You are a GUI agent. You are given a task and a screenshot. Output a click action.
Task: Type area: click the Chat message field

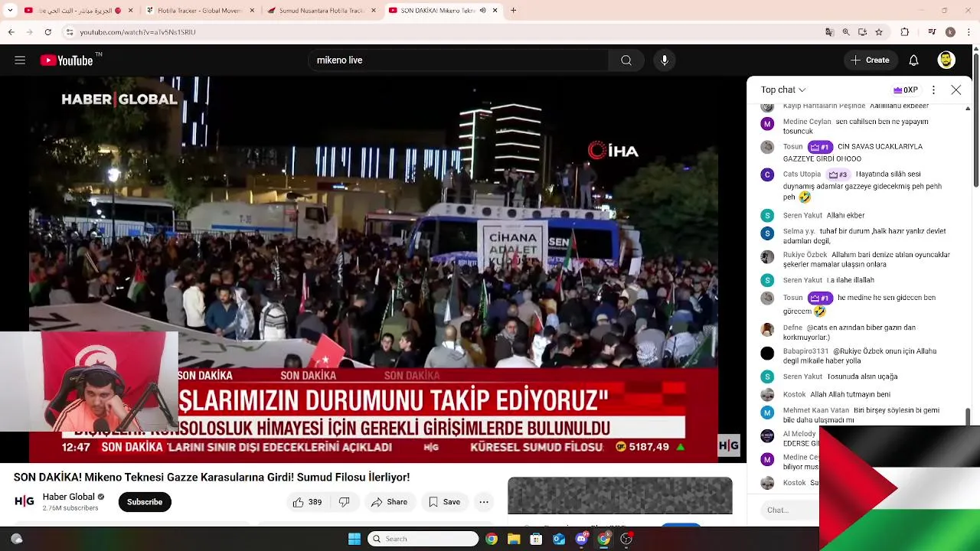(789, 510)
